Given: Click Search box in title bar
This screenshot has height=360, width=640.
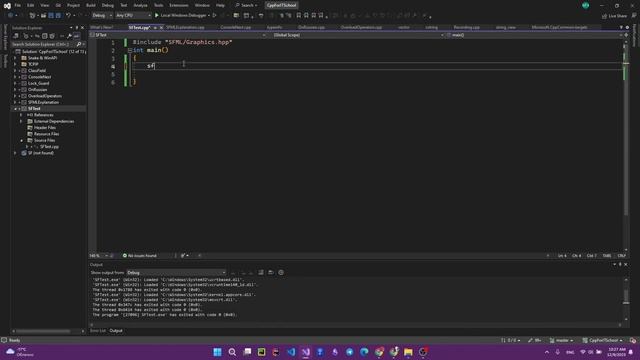Looking at the screenshot, I should 246,5.
